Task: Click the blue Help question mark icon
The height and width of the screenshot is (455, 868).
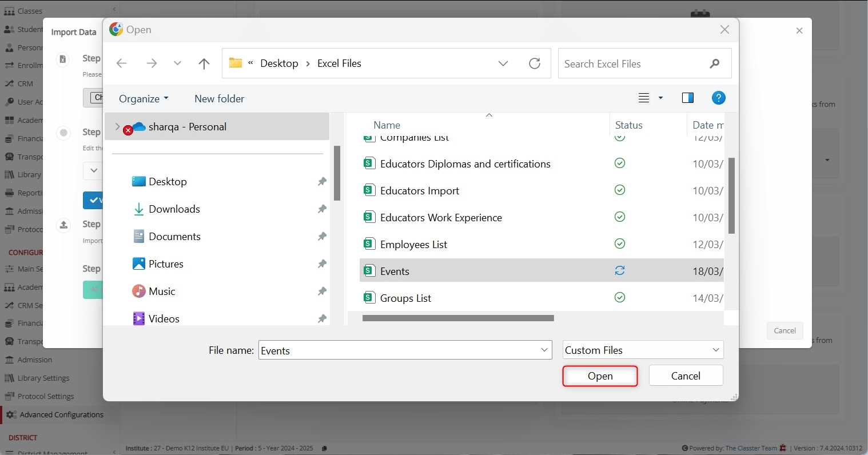Action: [x=718, y=98]
